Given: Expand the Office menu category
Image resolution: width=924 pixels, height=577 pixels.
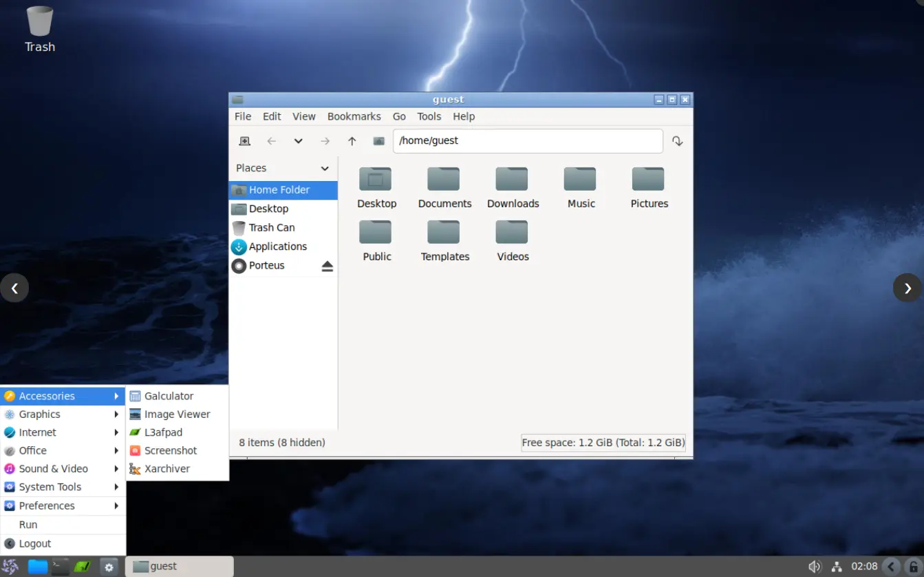Looking at the screenshot, I should coord(63,450).
